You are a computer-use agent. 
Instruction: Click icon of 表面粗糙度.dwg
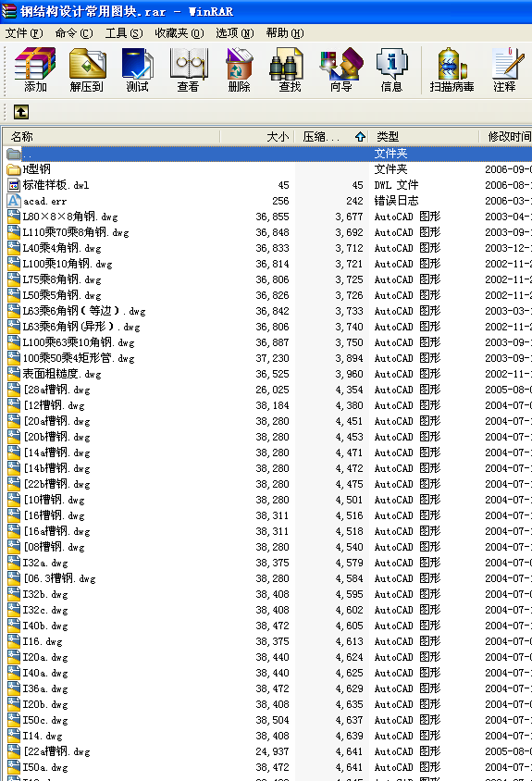(14, 374)
